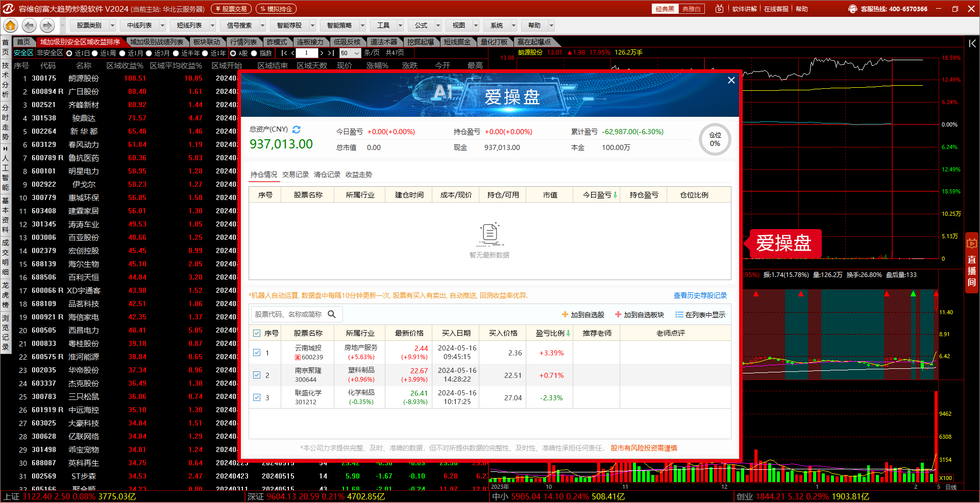Go to next page arrow
Viewport: 980px width, 503px height.
[322, 53]
